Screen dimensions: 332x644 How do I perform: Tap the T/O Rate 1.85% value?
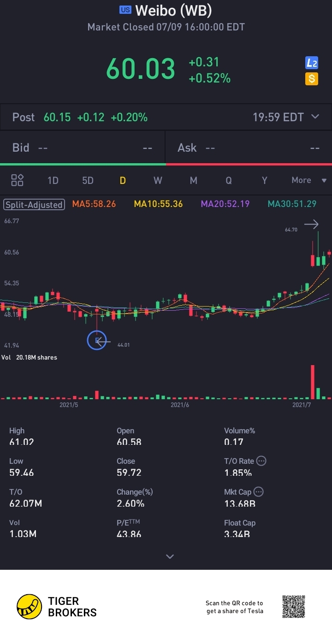pyautogui.click(x=238, y=473)
